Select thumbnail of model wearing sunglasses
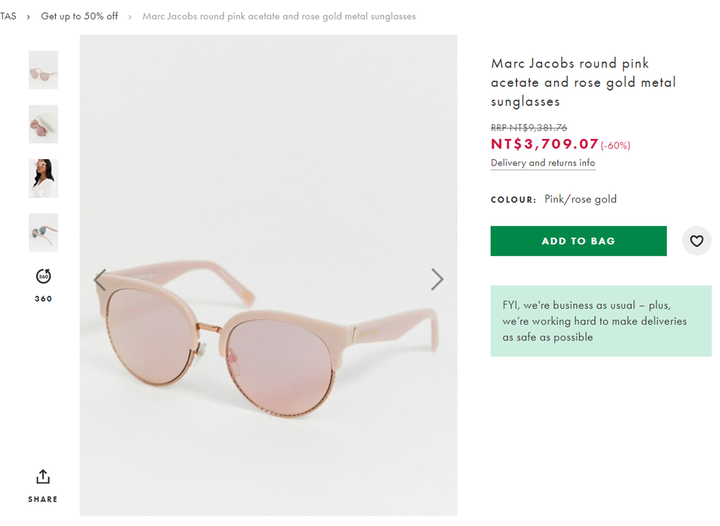The height and width of the screenshot is (526, 720). click(43, 178)
